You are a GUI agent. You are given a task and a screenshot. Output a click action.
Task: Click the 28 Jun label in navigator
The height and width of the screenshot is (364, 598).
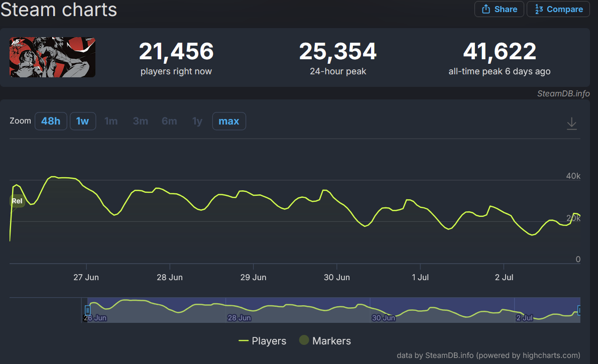239,318
